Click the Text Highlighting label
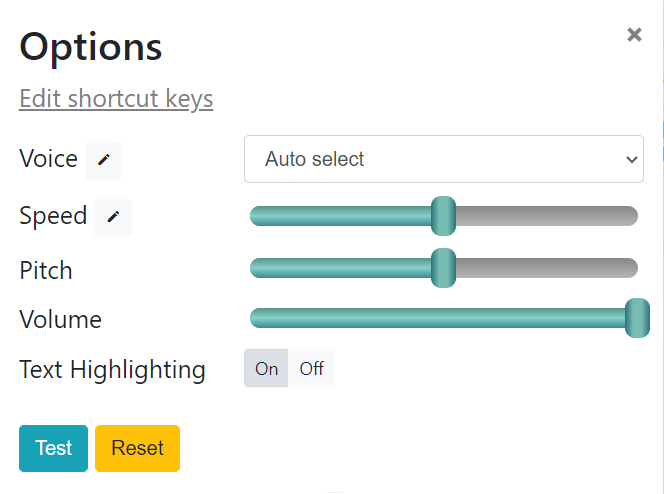Viewport: 664px width, 494px height. 112,370
